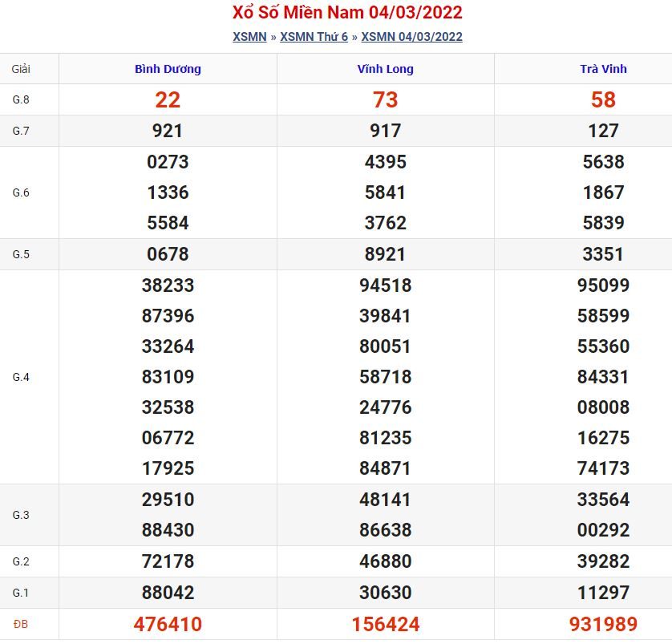Click the number 87396
Viewport: 672px width, 644px height.
[168, 316]
